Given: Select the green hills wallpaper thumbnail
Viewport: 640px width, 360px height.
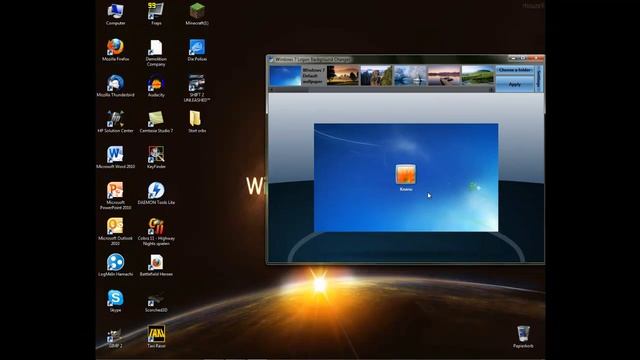Looking at the screenshot, I should point(478,76).
